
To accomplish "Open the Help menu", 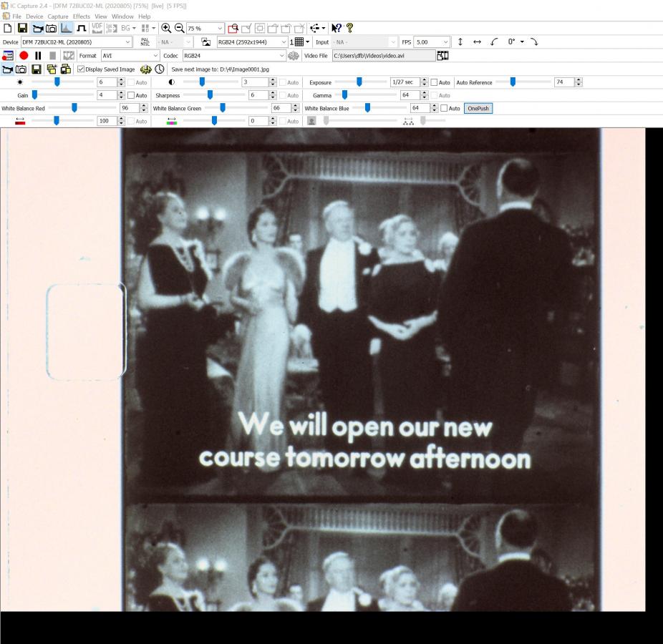I will point(144,16).
